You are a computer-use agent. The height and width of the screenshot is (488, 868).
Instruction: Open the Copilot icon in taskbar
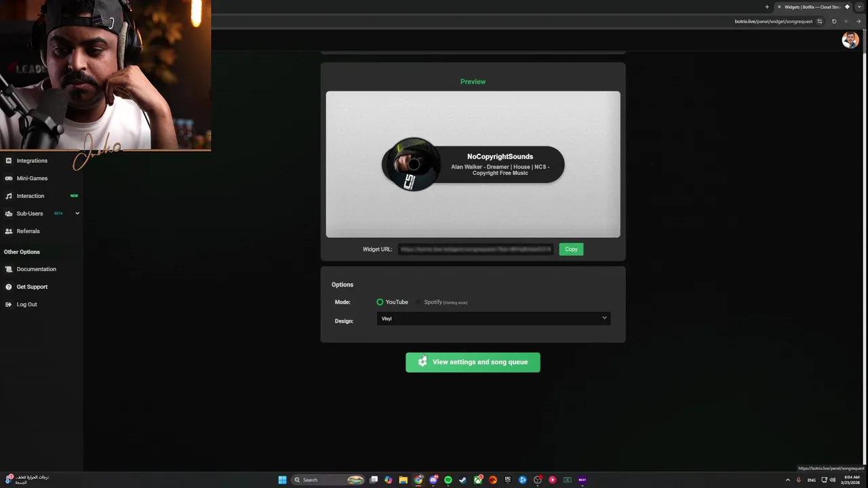point(388,480)
